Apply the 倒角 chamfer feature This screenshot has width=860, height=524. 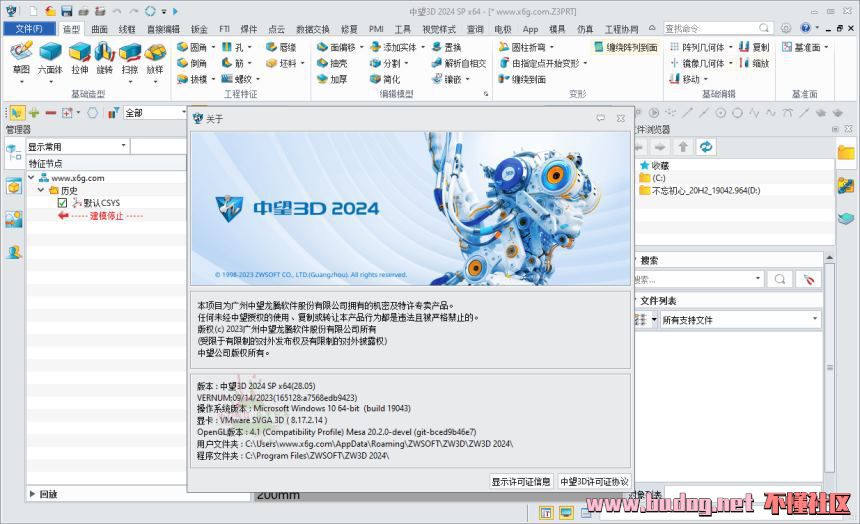193,63
